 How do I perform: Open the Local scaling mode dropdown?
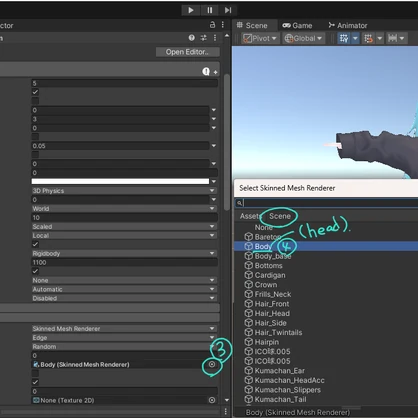click(124, 235)
